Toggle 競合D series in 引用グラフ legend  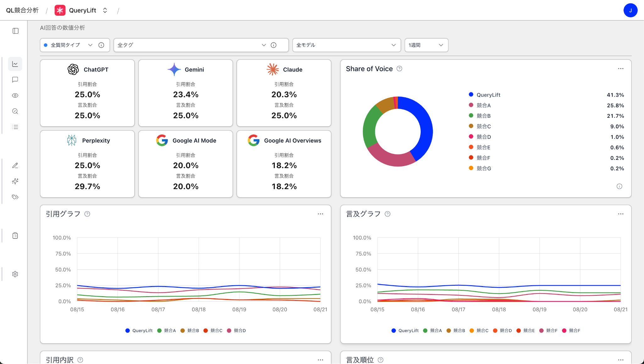(x=236, y=331)
